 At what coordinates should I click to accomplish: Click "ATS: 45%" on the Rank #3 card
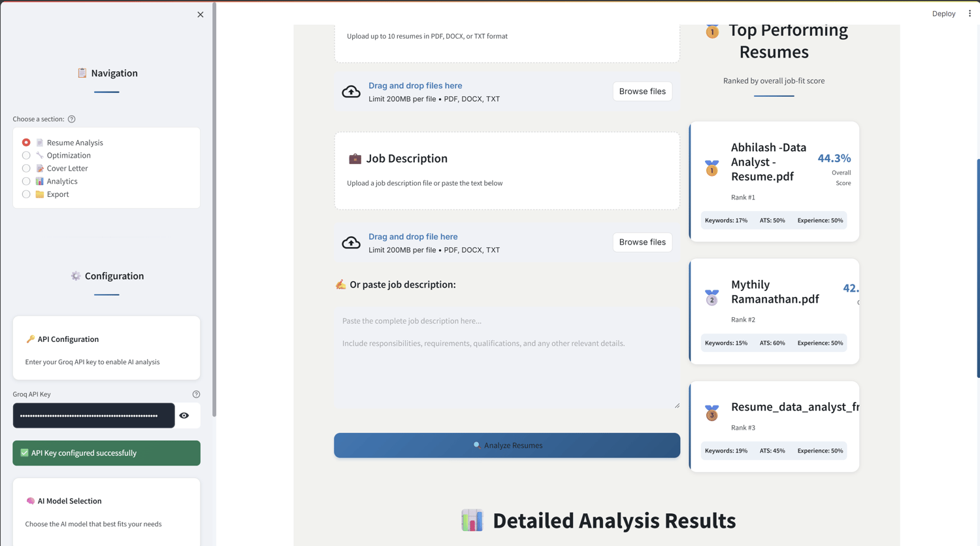[772, 451]
